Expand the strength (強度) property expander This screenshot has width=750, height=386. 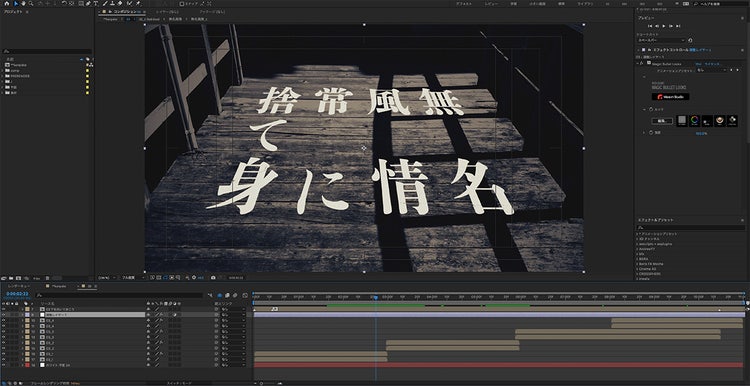[x=644, y=133]
